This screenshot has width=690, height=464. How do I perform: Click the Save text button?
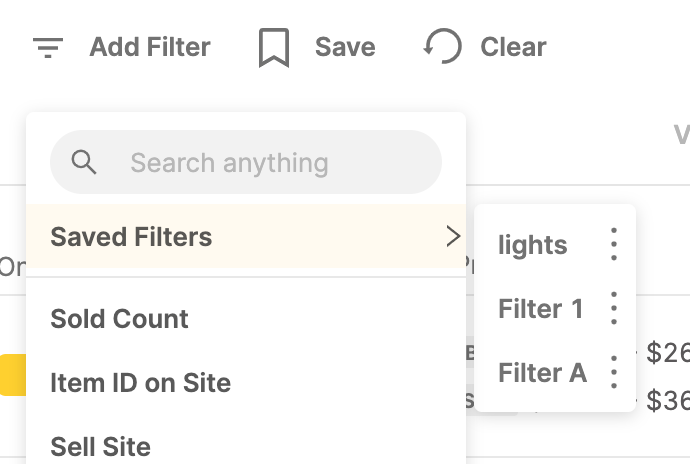click(345, 47)
